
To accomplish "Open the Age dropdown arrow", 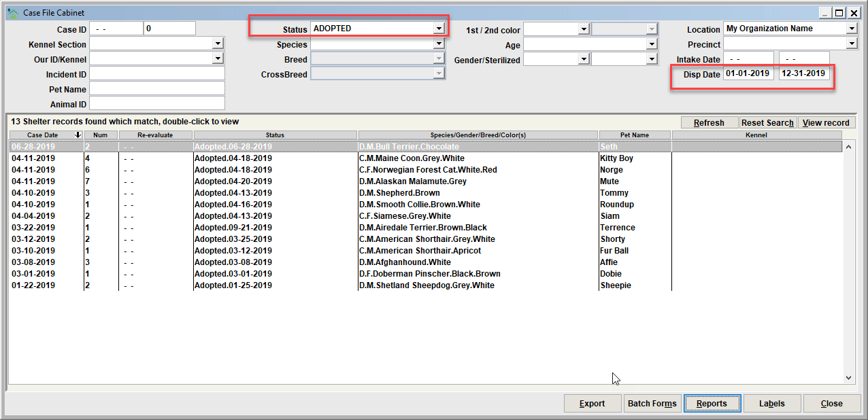I will pos(650,44).
